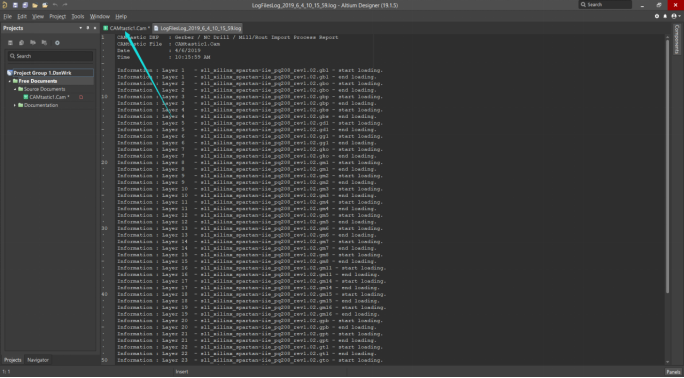684x378 pixels.
Task: Open user account dropdown arrow
Action: (680, 16)
